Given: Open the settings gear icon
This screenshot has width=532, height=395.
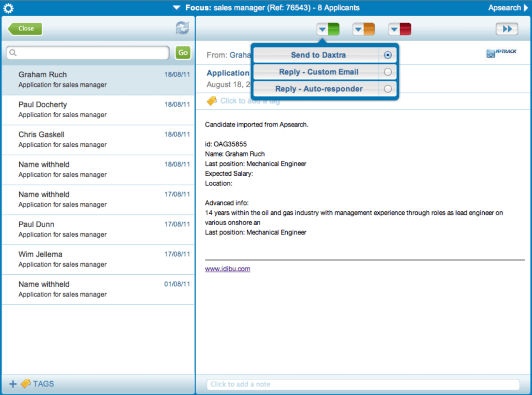Looking at the screenshot, I should (8, 8).
